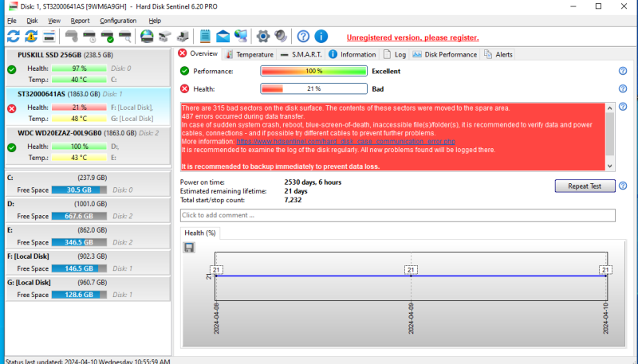Switch to the Overview tab
The width and height of the screenshot is (638, 364).
pyautogui.click(x=199, y=53)
